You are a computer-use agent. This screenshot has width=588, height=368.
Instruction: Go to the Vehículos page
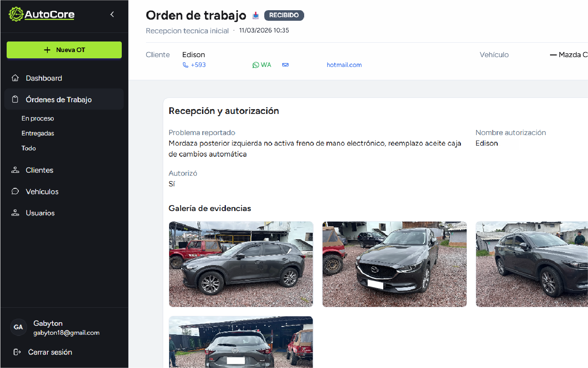click(x=64, y=191)
